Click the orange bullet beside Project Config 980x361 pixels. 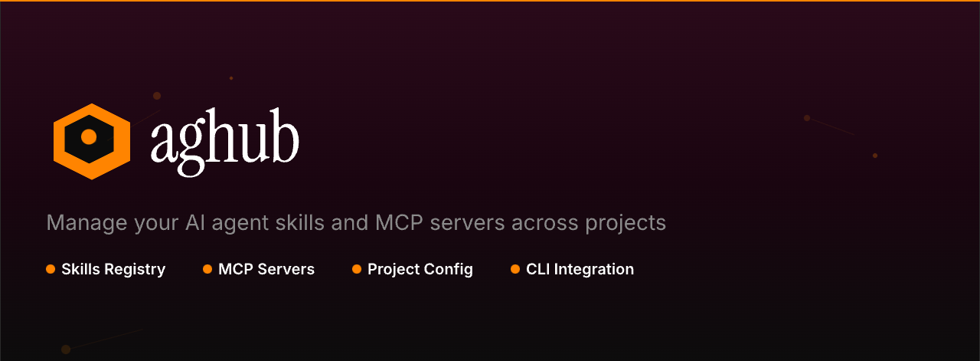pyautogui.click(x=357, y=269)
